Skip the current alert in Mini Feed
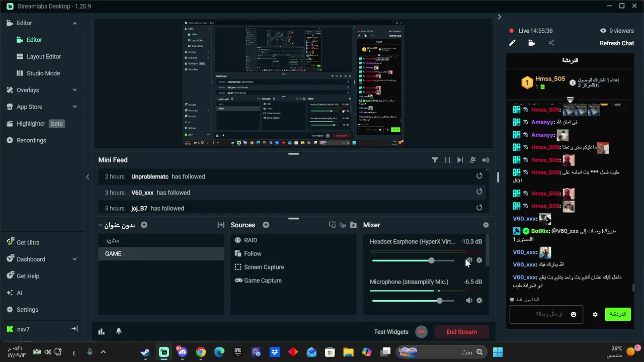 pos(460,160)
